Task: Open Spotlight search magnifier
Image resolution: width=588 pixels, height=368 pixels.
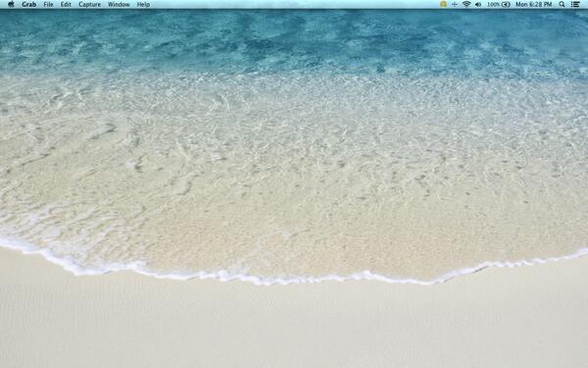Action: pos(562,4)
